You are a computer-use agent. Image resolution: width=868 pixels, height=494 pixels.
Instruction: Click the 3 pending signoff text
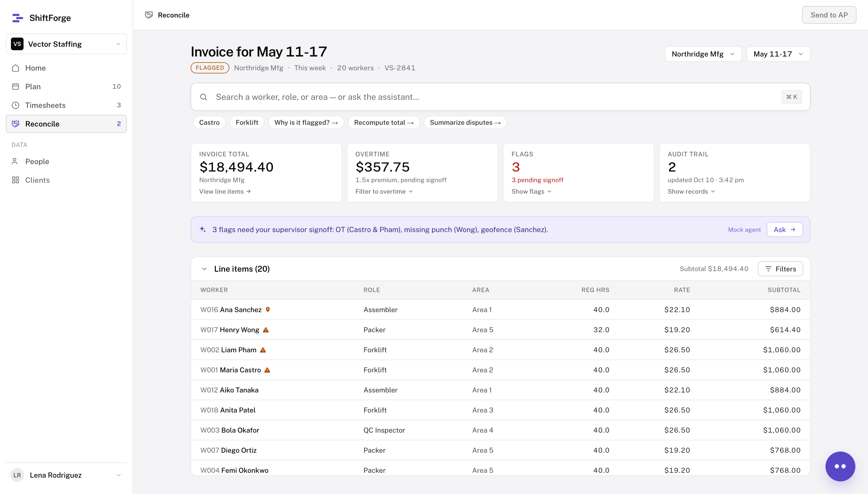(x=537, y=180)
